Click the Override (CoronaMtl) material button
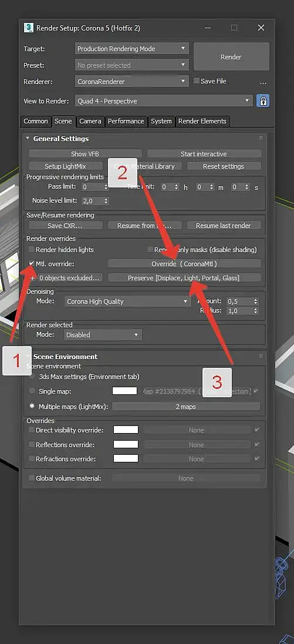Image resolution: width=294 pixels, height=644 pixels. [184, 264]
